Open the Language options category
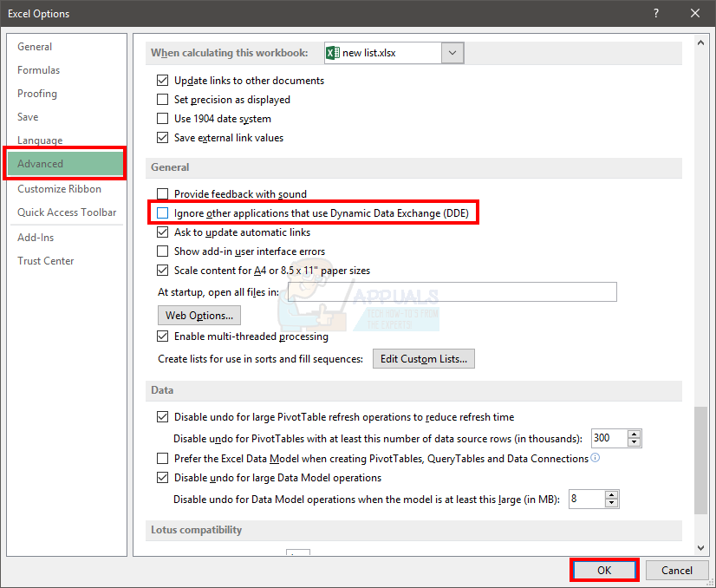716x588 pixels. 40,140
